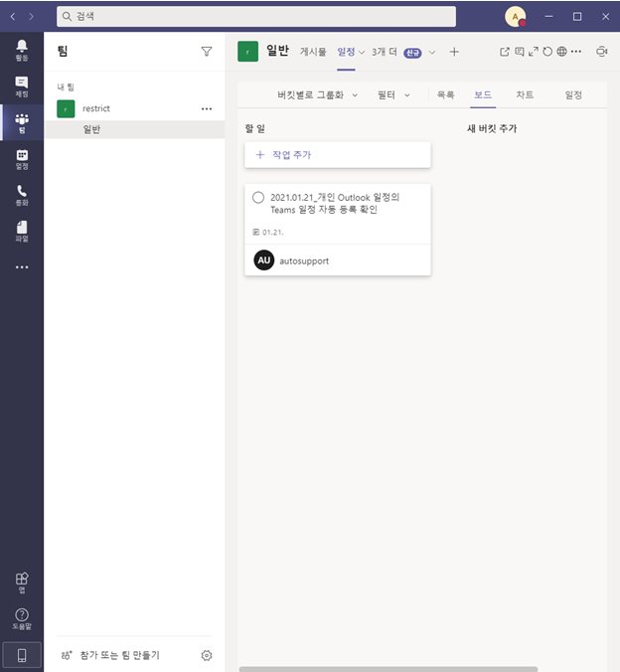This screenshot has height=672, width=620.
Task: Switch to the List view tab
Action: 445,95
